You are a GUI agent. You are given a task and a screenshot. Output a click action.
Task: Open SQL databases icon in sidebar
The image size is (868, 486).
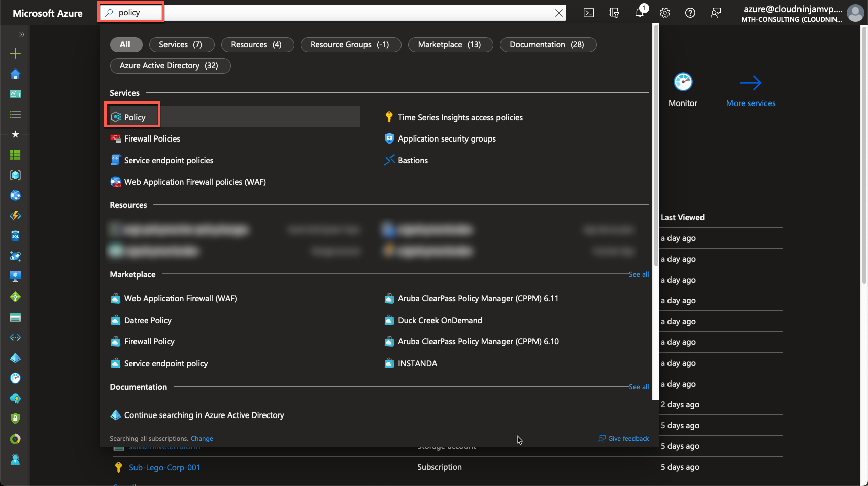click(15, 236)
